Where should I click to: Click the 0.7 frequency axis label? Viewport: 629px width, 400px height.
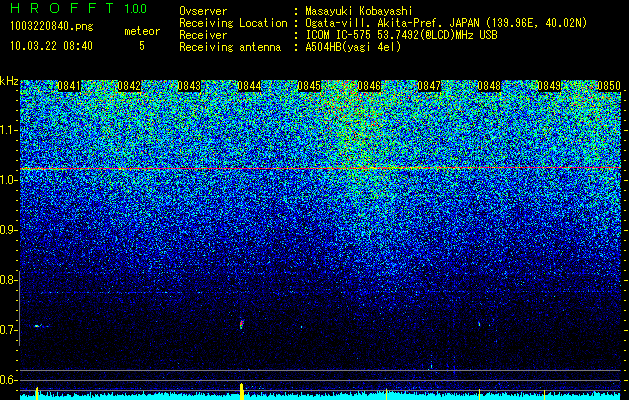8,330
